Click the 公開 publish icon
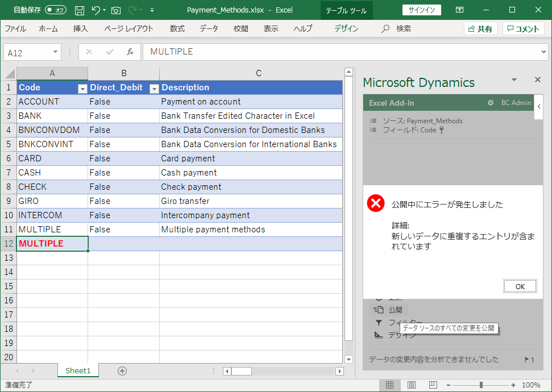The image size is (552, 392). pos(379,310)
